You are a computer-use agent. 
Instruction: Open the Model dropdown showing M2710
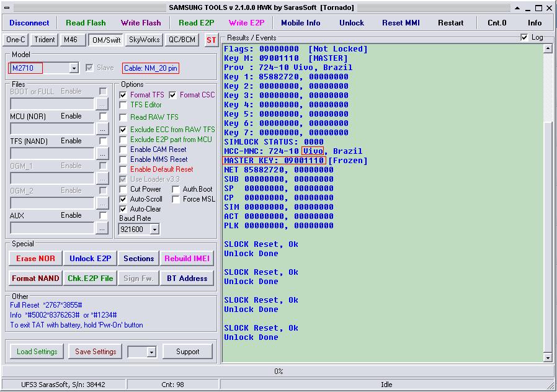pyautogui.click(x=74, y=68)
